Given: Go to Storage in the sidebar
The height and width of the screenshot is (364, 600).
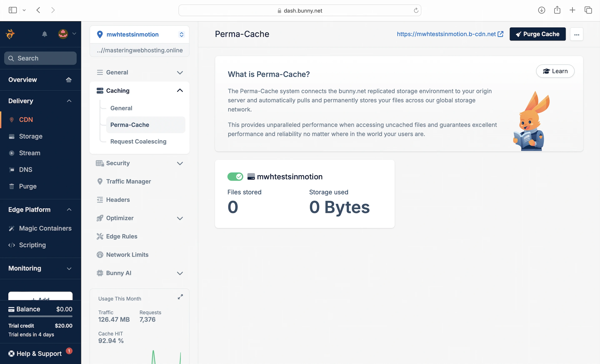Looking at the screenshot, I should tap(31, 137).
